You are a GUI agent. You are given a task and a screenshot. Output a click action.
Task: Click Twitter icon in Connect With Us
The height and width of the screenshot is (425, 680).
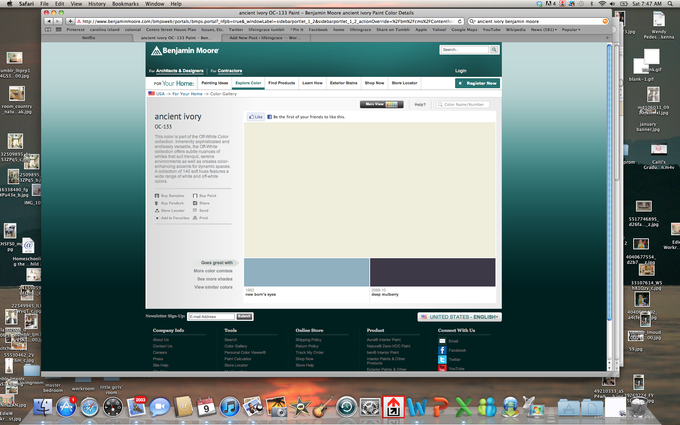[442, 360]
